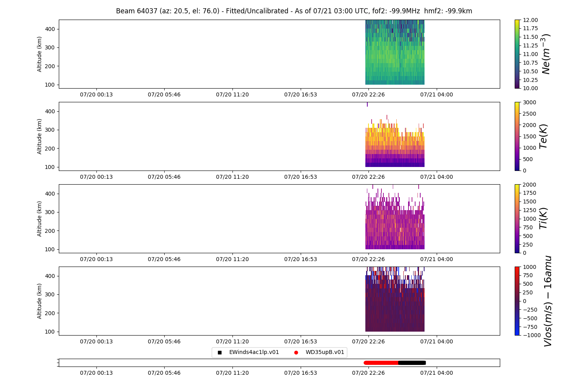
Task: Click the Altitude (km) label of Te plot
Action: [x=39, y=136]
